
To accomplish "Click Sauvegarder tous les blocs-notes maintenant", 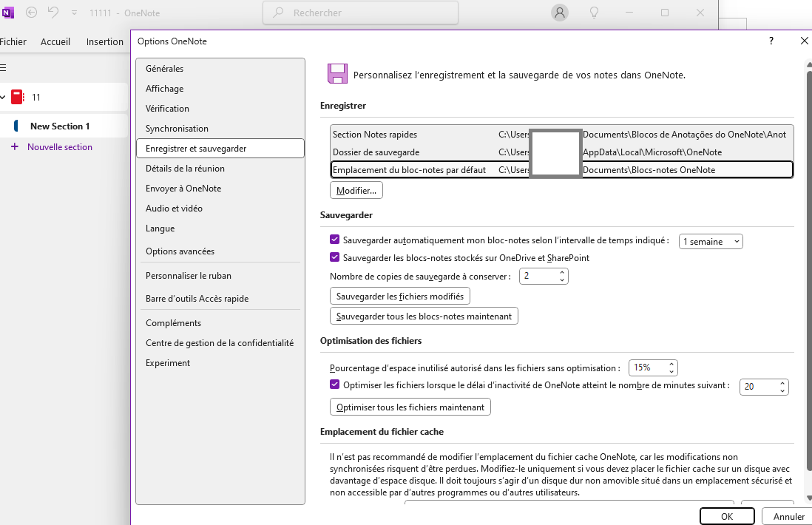I will [424, 316].
